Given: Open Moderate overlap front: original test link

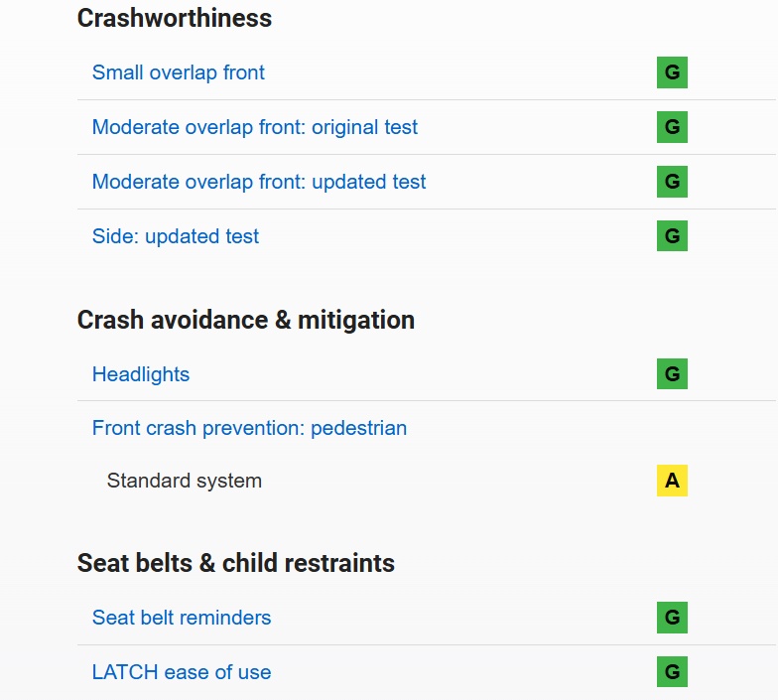Looking at the screenshot, I should (255, 127).
